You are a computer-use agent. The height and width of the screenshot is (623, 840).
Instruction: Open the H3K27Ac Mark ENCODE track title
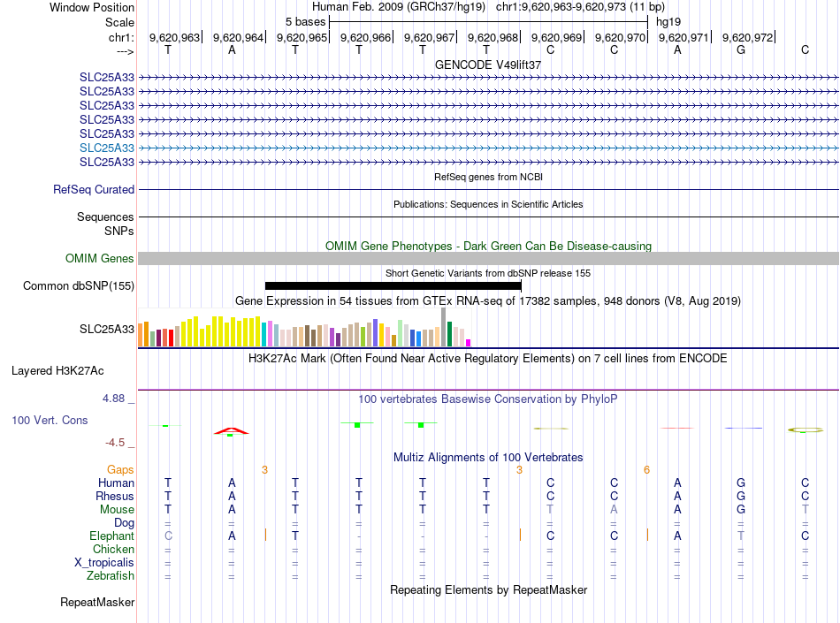(x=488, y=359)
